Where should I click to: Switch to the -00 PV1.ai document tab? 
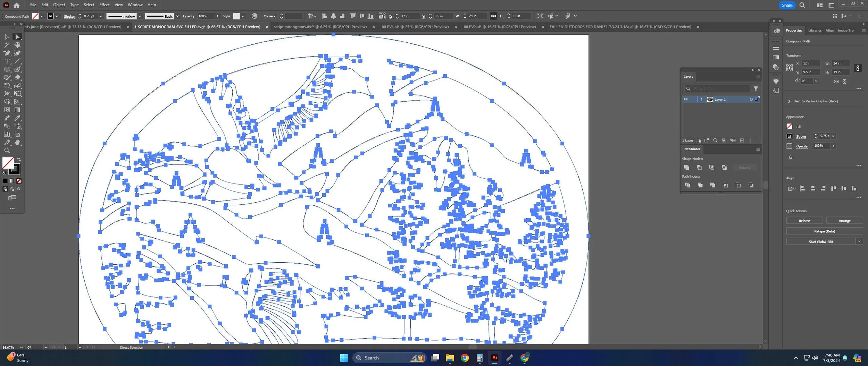(415, 27)
